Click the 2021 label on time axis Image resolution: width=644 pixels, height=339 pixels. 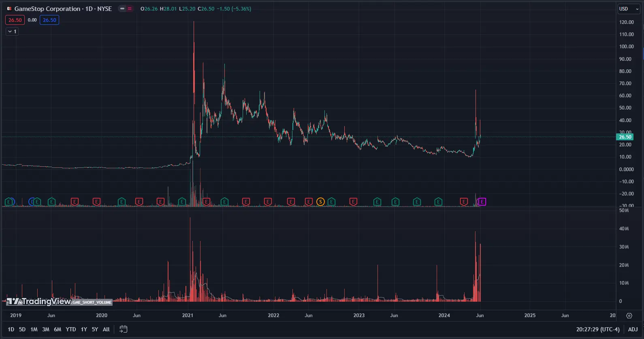[188, 315]
